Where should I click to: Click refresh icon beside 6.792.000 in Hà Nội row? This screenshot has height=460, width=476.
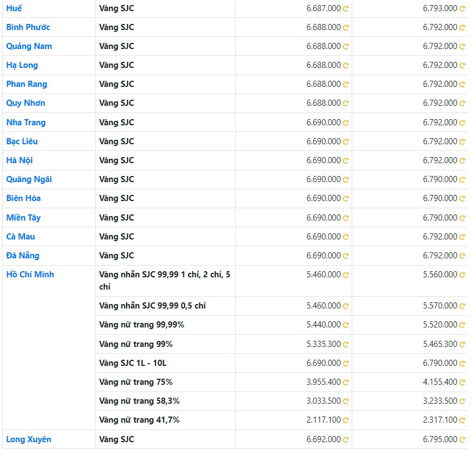[462, 161]
